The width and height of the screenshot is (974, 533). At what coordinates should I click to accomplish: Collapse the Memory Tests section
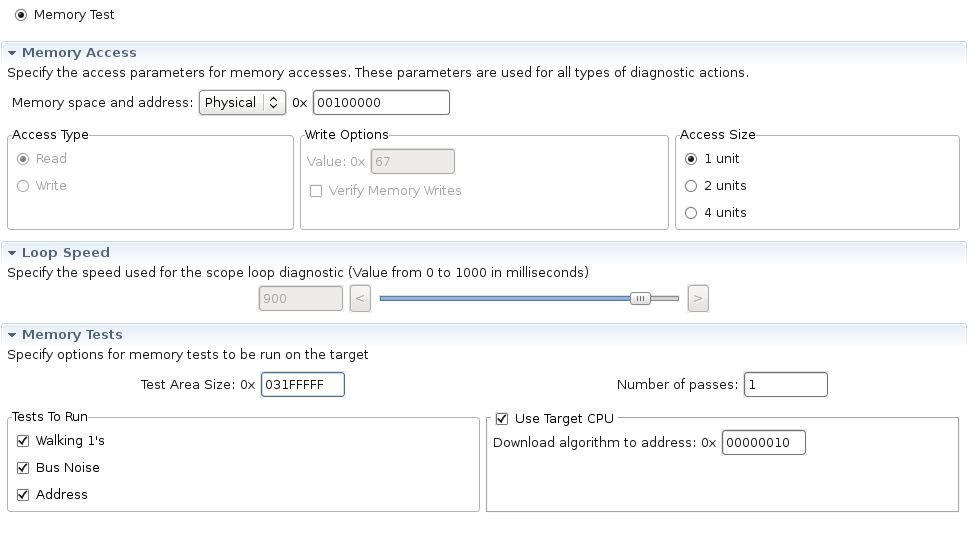pyautogui.click(x=12, y=335)
